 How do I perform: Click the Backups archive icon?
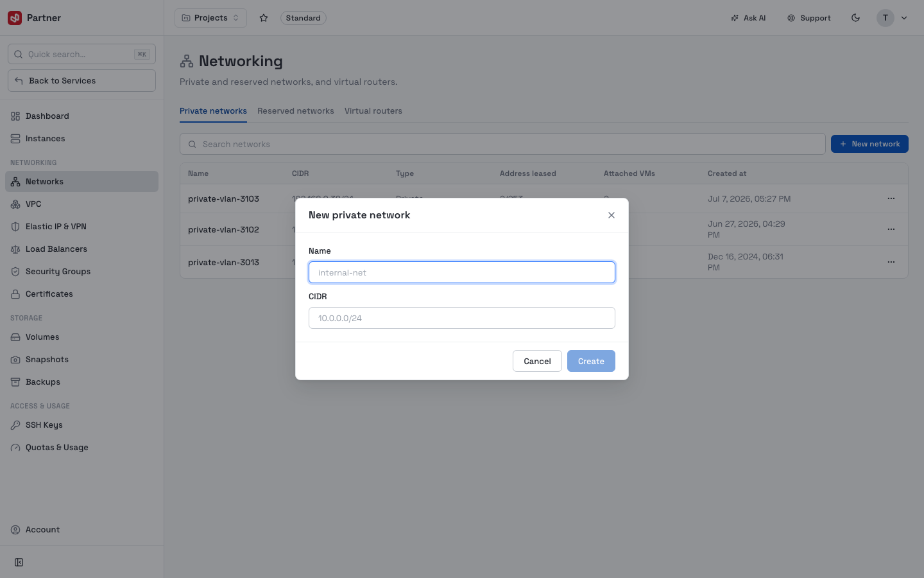(x=15, y=382)
